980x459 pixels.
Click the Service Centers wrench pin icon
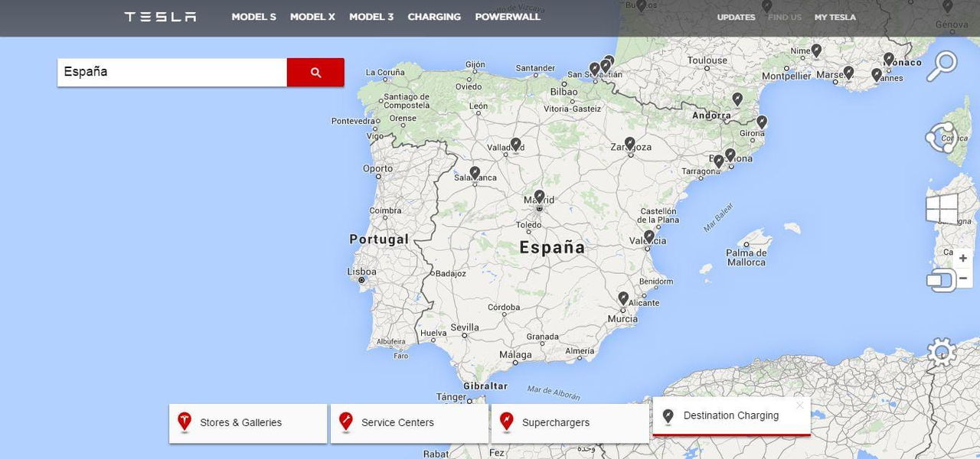coord(345,422)
